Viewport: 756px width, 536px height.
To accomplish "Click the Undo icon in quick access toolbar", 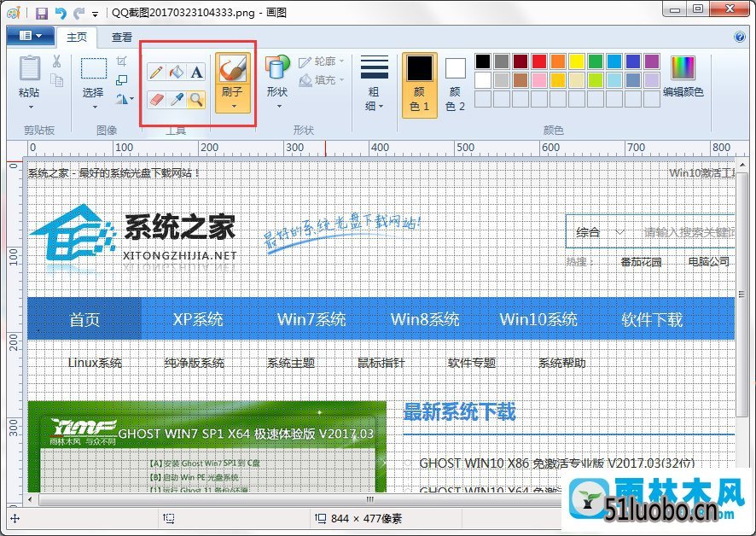I will point(61,13).
